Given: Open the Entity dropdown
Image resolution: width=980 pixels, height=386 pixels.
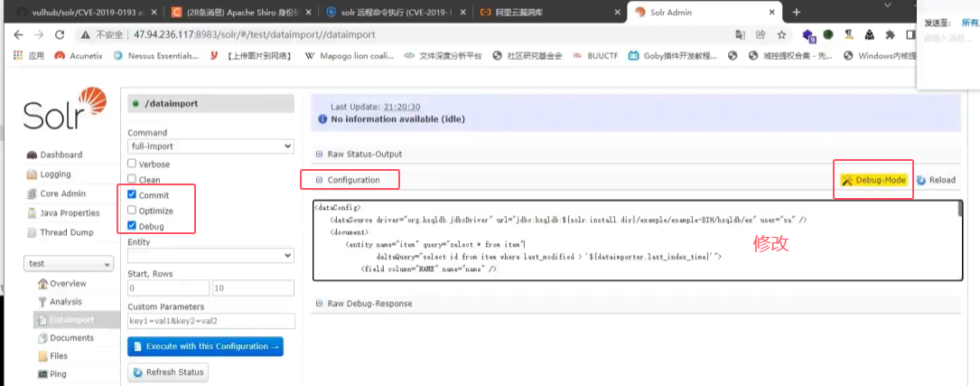Looking at the screenshot, I should click(210, 255).
